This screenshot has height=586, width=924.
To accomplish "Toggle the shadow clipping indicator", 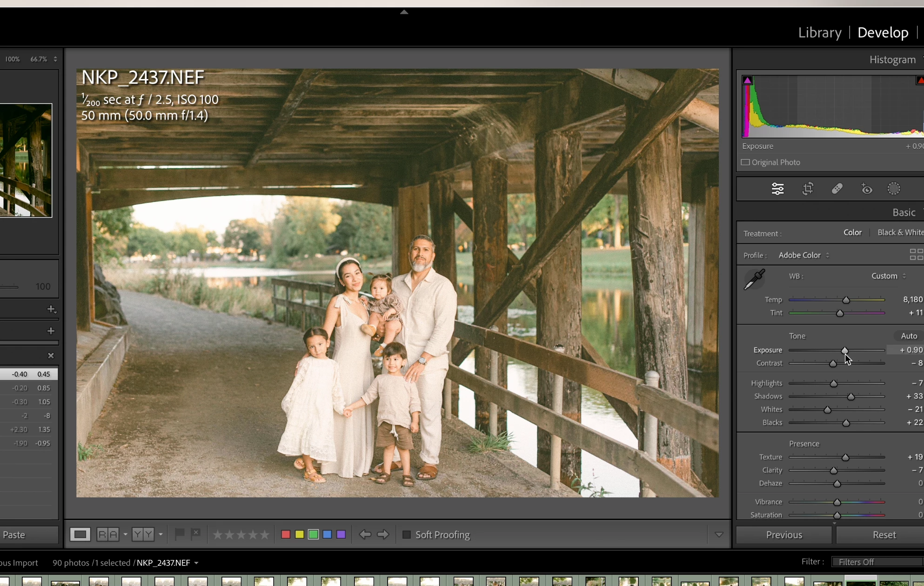I will point(747,80).
